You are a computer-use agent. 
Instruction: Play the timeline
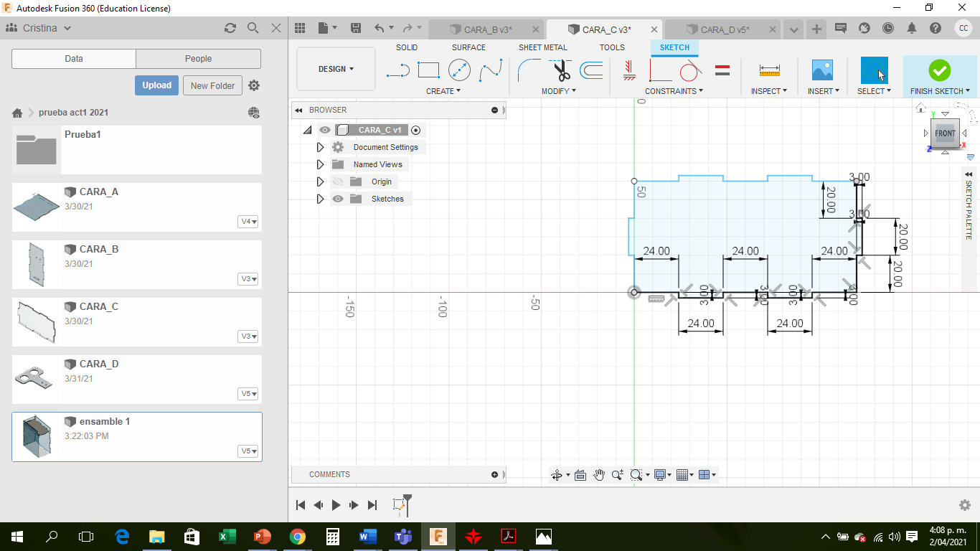(336, 505)
